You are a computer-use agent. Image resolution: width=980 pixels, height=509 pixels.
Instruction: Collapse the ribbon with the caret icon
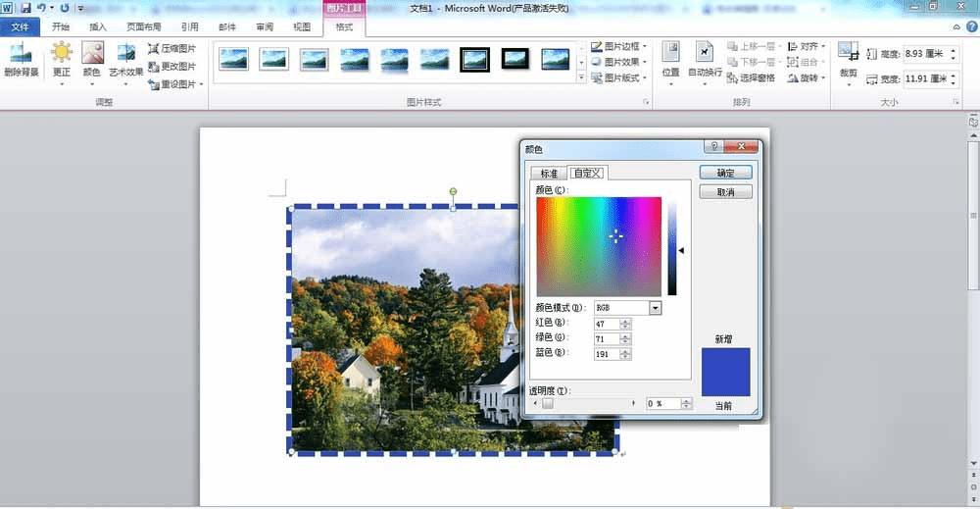click(956, 26)
